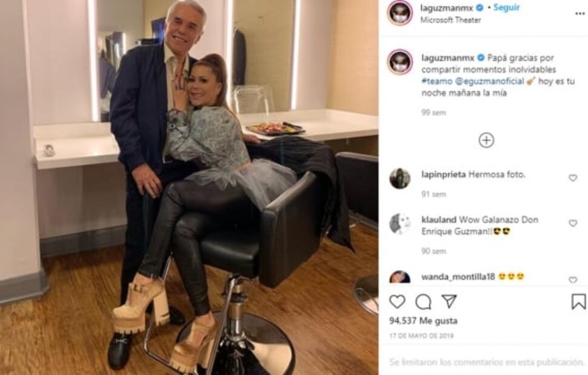This screenshot has width=588, height=375.
Task: Like klauland's Galanazo comment
Action: (573, 223)
